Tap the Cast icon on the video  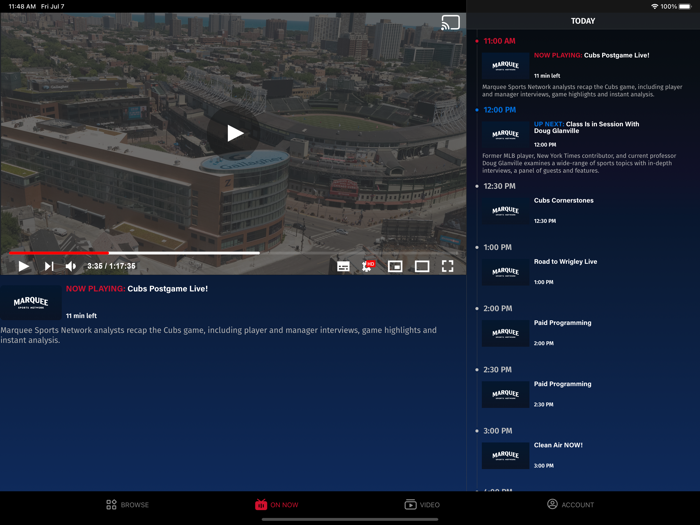(x=450, y=22)
